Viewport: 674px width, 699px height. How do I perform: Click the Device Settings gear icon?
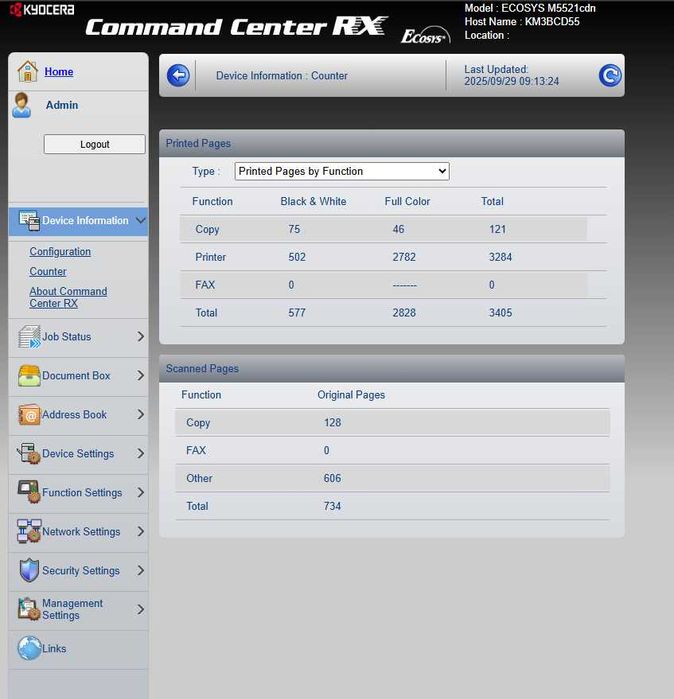click(x=29, y=453)
